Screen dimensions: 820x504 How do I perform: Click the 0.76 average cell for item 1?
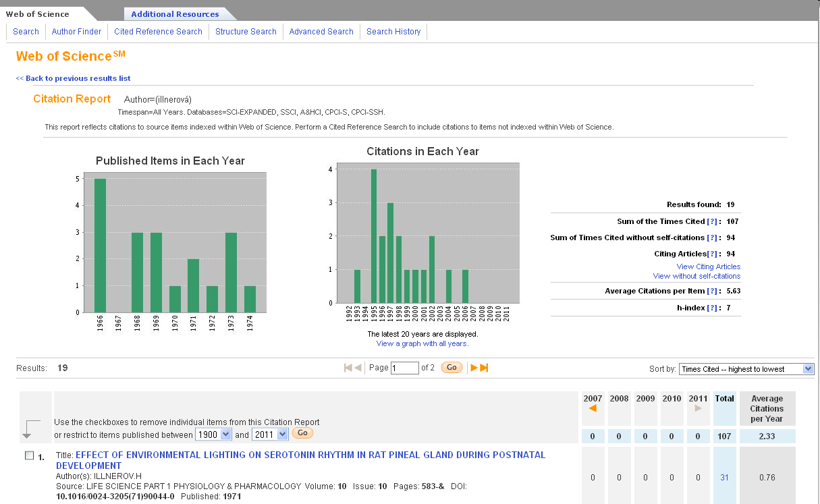767,478
